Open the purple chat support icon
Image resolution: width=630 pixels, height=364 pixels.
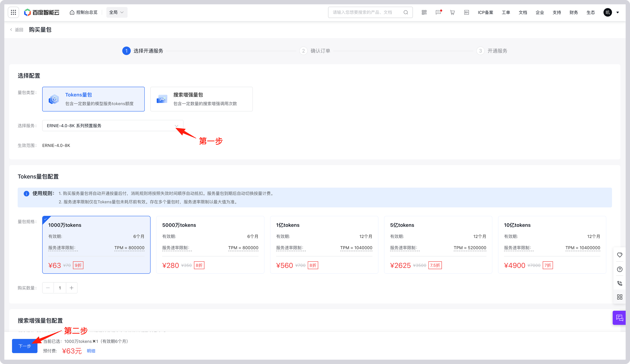619,318
